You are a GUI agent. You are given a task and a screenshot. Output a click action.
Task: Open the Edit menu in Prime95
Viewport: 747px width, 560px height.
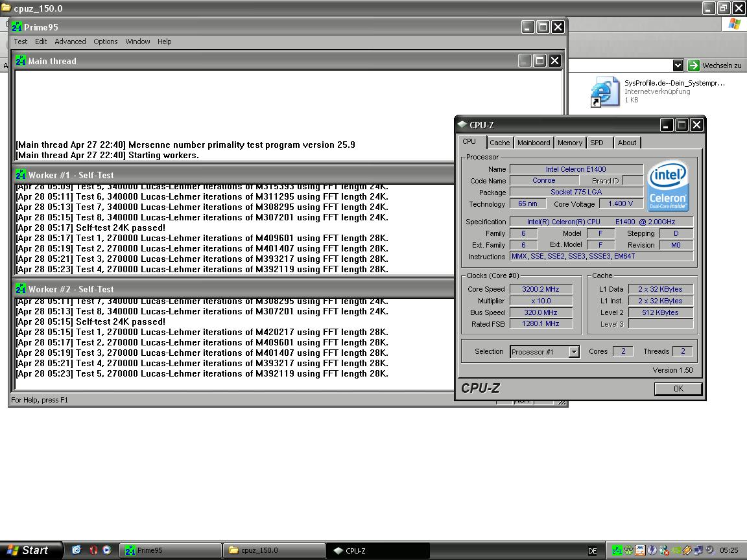coord(41,41)
